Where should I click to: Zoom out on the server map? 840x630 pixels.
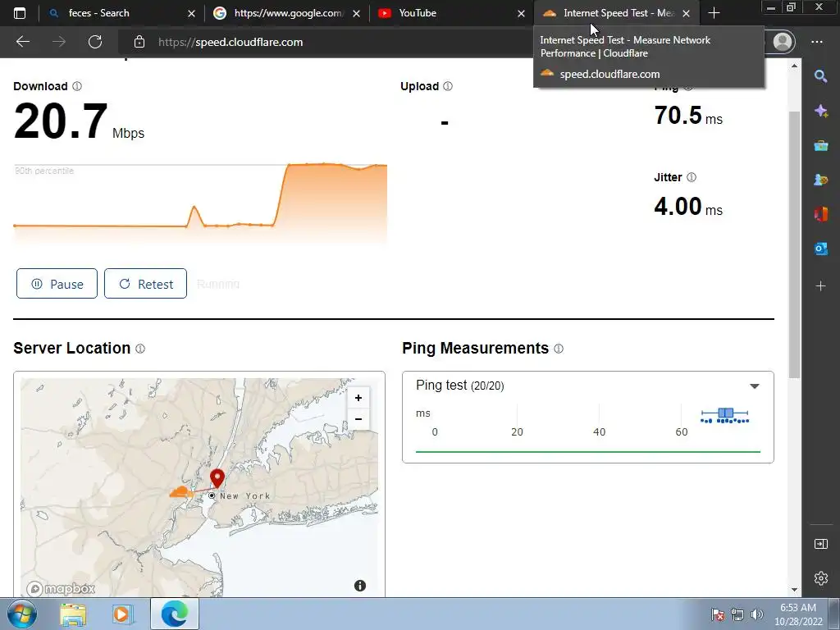(358, 419)
